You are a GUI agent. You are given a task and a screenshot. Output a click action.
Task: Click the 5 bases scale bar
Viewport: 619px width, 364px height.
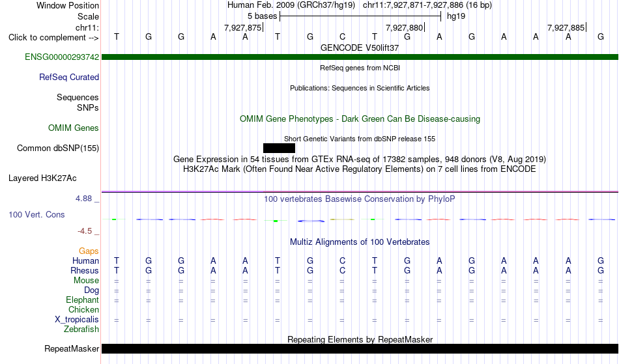360,16
